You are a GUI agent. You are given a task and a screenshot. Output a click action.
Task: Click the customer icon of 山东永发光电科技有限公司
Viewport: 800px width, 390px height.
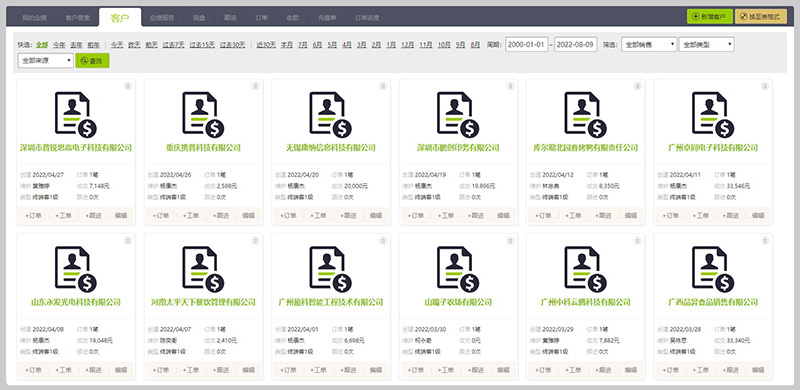click(76, 270)
